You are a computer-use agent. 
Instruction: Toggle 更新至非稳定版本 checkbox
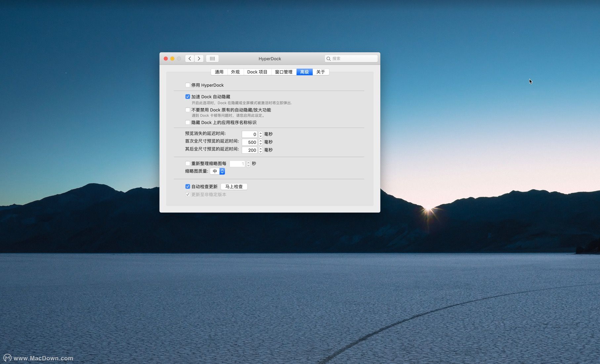pos(188,194)
